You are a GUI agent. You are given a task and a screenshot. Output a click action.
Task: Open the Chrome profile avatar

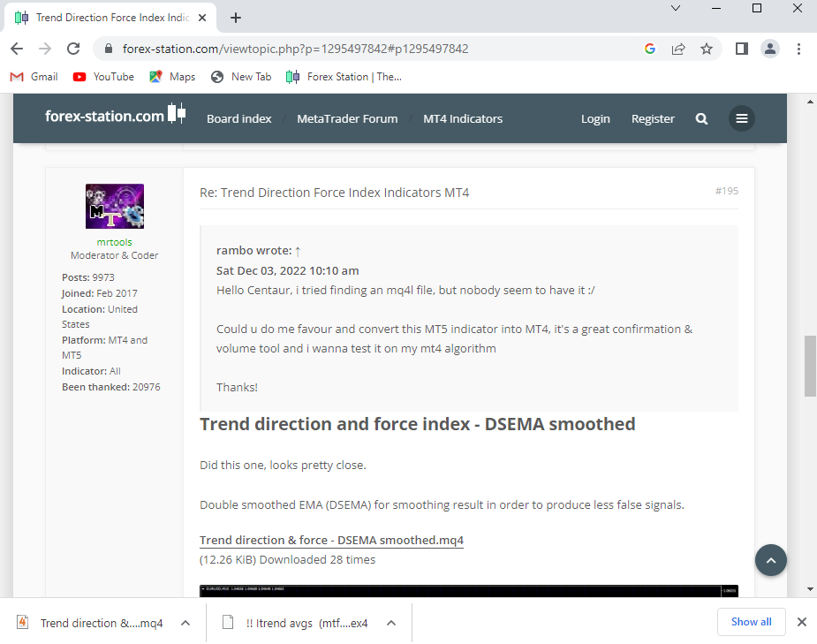click(x=769, y=49)
